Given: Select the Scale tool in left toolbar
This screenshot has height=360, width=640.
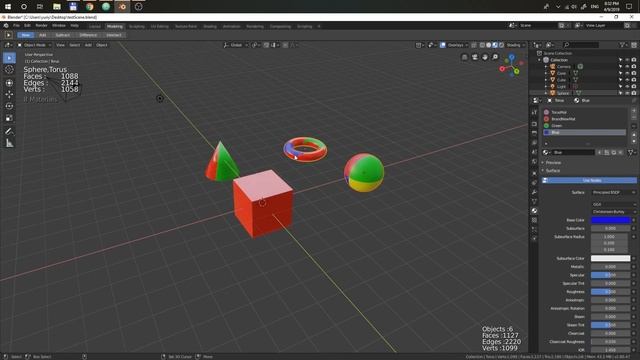Looking at the screenshot, I should 9,118.
